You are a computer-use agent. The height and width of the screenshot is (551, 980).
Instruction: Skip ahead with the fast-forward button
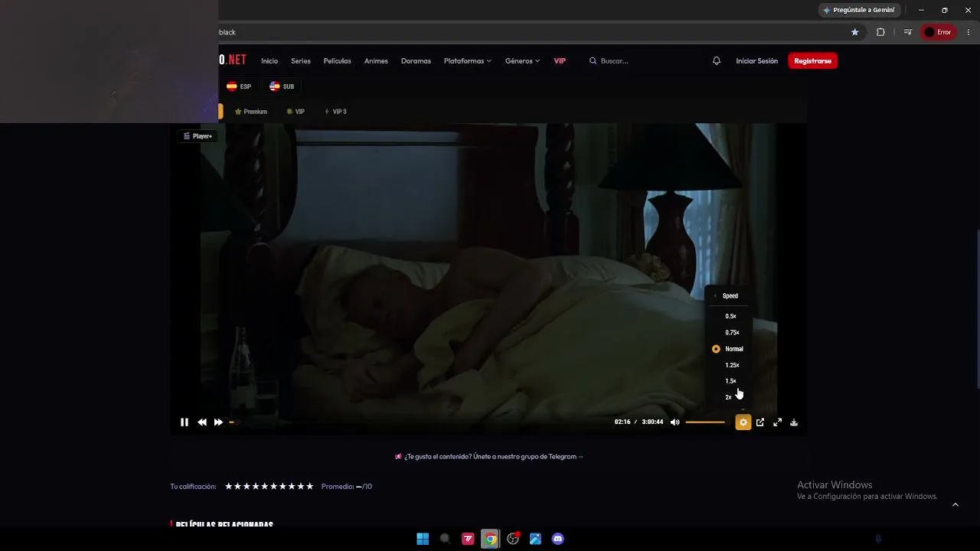[x=218, y=422]
